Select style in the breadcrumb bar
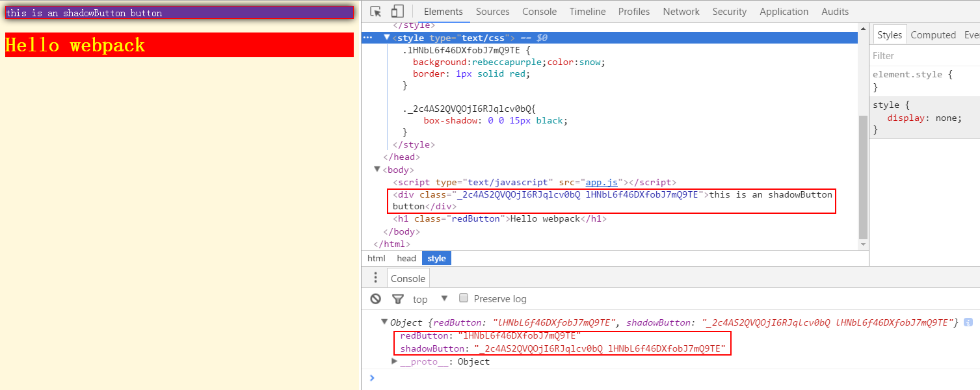The width and height of the screenshot is (980, 390). pos(436,258)
